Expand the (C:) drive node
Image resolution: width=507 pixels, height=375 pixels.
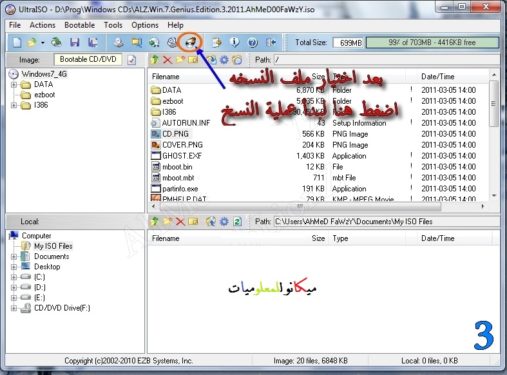[x=14, y=277]
